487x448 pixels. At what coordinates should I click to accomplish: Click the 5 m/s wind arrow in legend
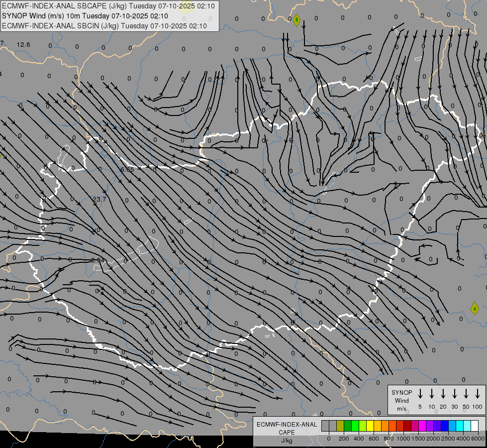click(420, 394)
